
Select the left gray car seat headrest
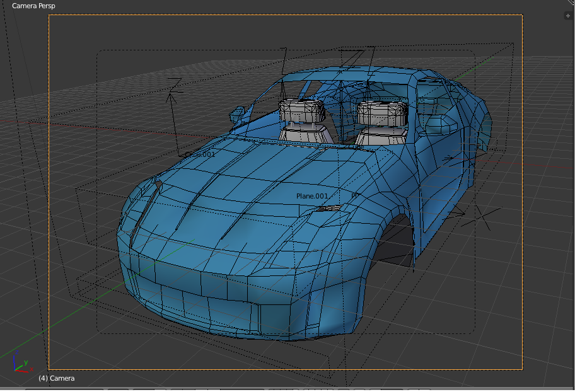[x=302, y=110]
